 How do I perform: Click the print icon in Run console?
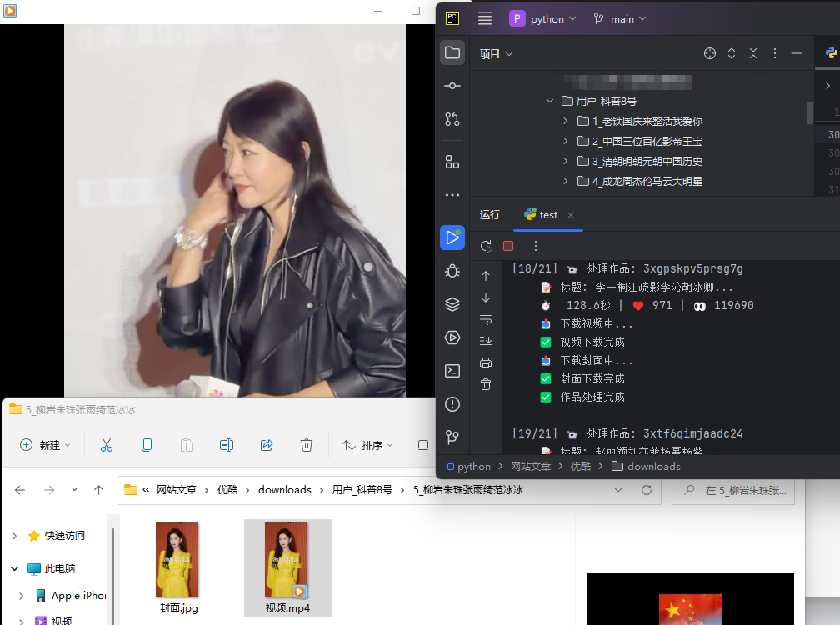point(486,362)
